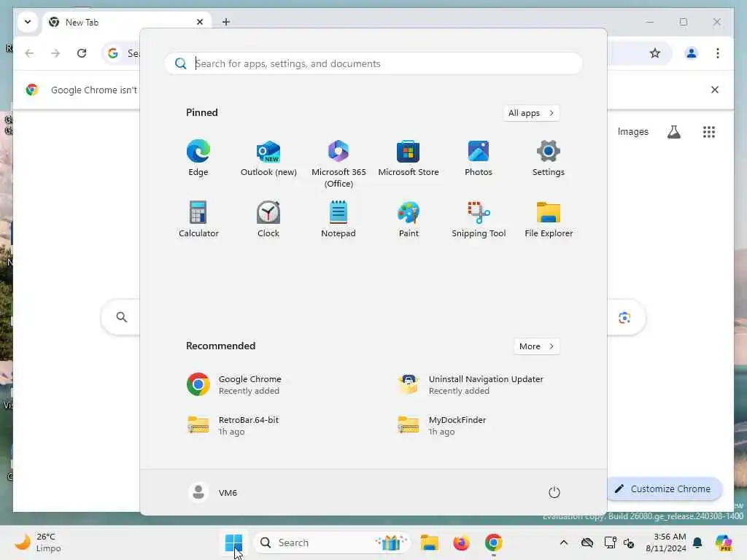Launch Firefox from taskbar
The height and width of the screenshot is (560, 747).
tap(461, 542)
